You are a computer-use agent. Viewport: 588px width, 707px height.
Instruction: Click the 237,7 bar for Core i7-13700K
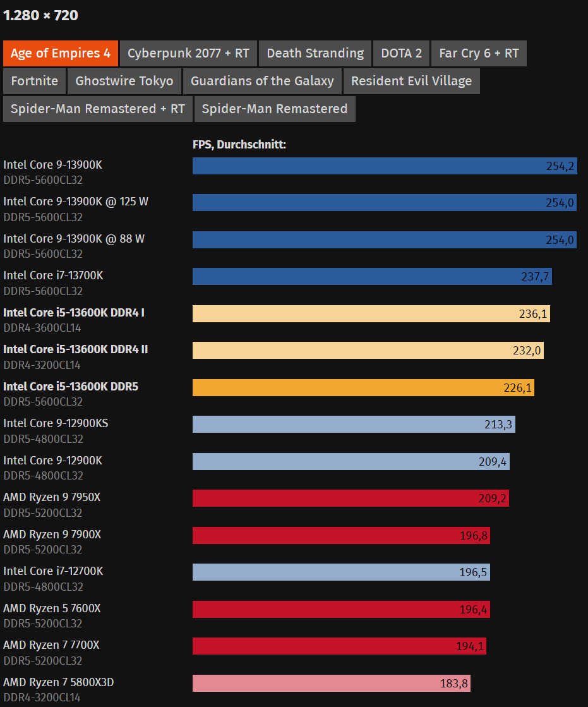(372, 276)
